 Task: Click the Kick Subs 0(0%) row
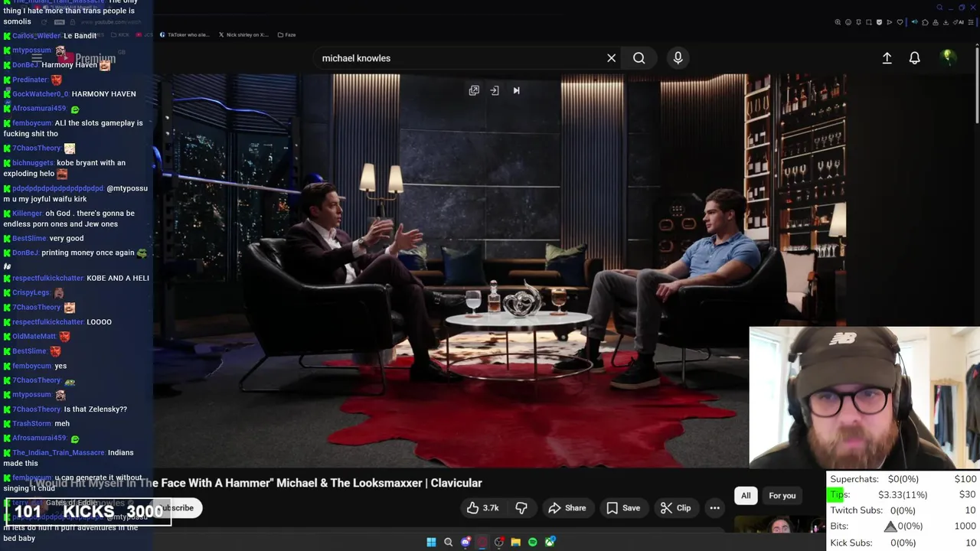[x=903, y=543]
